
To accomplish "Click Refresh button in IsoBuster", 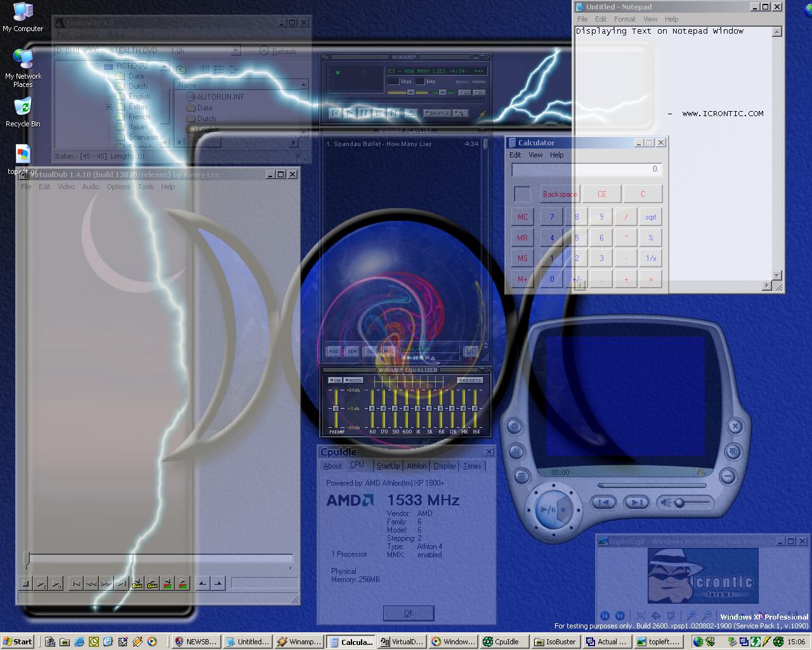I will point(278,51).
